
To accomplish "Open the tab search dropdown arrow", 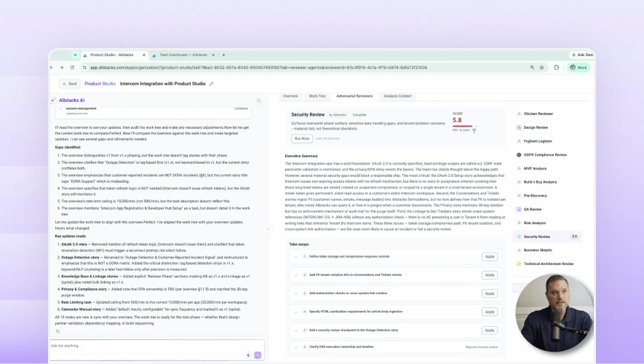I will [75, 55].
